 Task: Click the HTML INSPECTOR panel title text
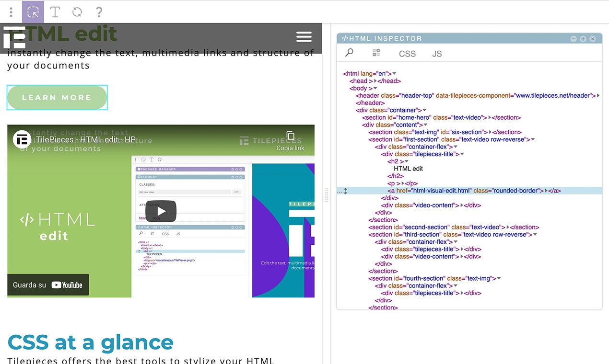[x=386, y=38]
